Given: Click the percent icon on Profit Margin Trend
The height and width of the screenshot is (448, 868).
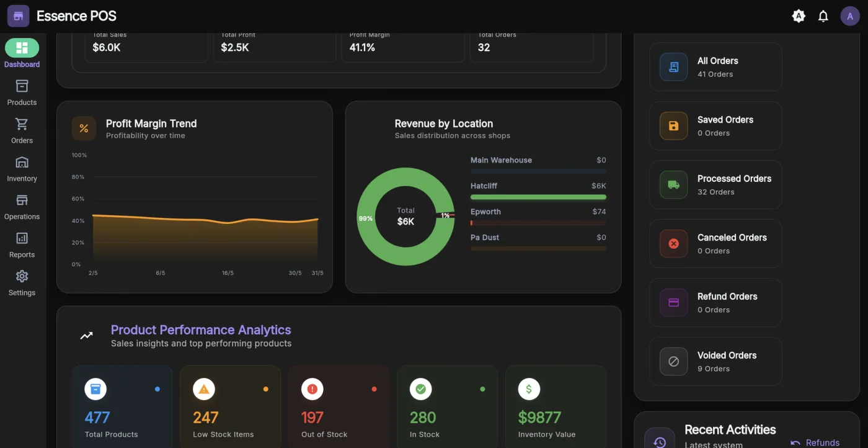Looking at the screenshot, I should pyautogui.click(x=84, y=128).
